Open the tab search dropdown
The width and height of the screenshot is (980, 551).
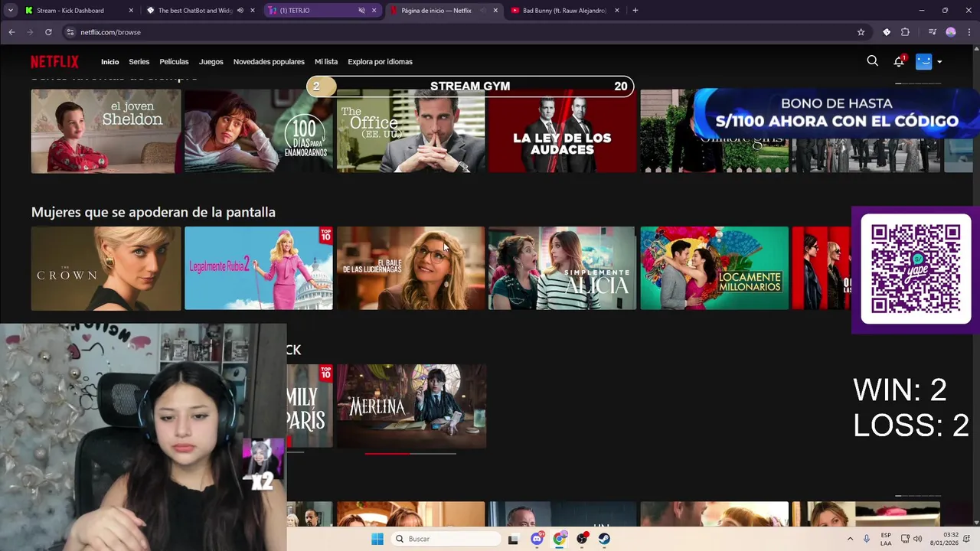[x=10, y=11]
